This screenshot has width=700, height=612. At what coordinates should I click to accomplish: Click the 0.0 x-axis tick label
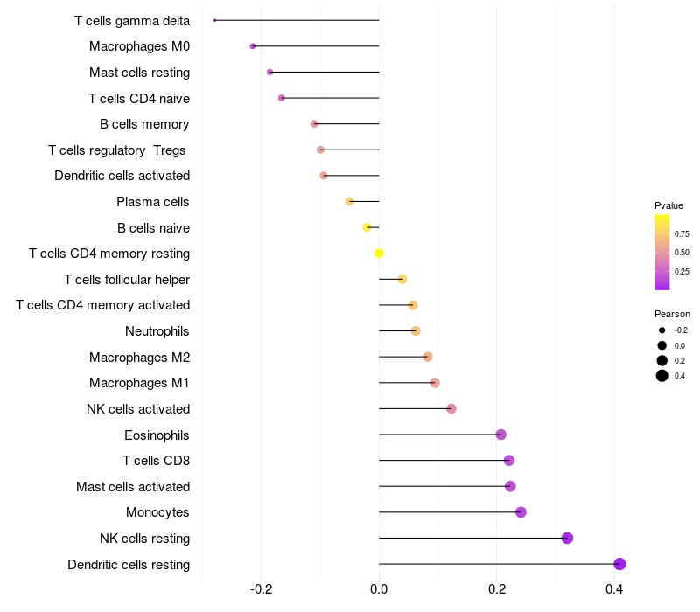pyautogui.click(x=379, y=589)
